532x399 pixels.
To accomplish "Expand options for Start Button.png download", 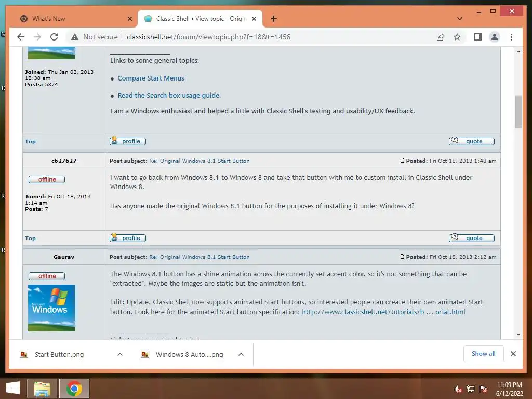I will click(120, 354).
